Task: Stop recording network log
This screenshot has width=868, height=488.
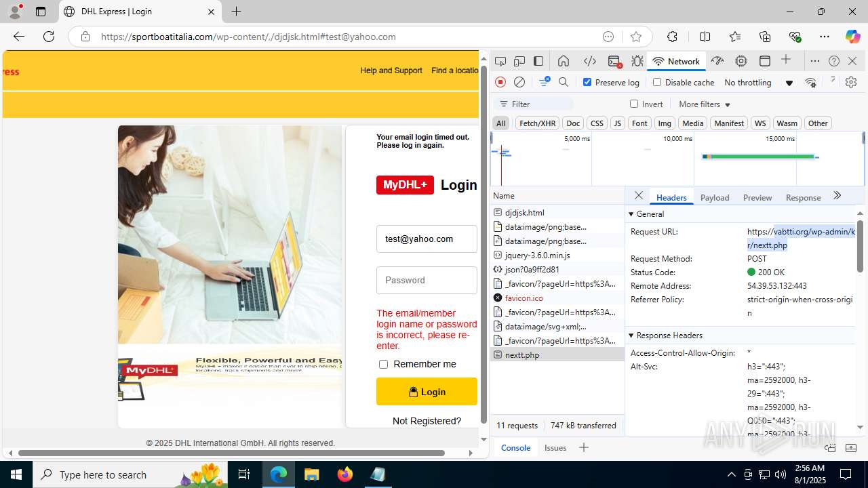Action: tap(500, 82)
